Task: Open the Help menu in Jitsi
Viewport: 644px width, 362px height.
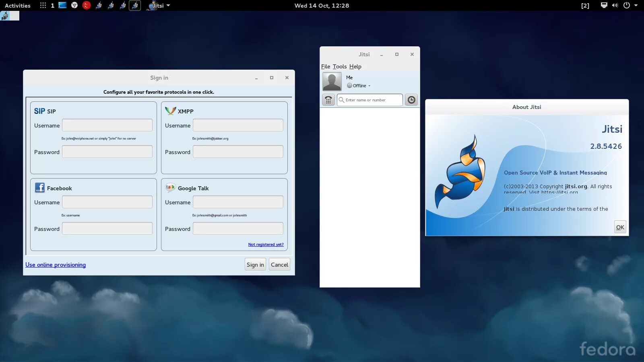Action: click(355, 66)
